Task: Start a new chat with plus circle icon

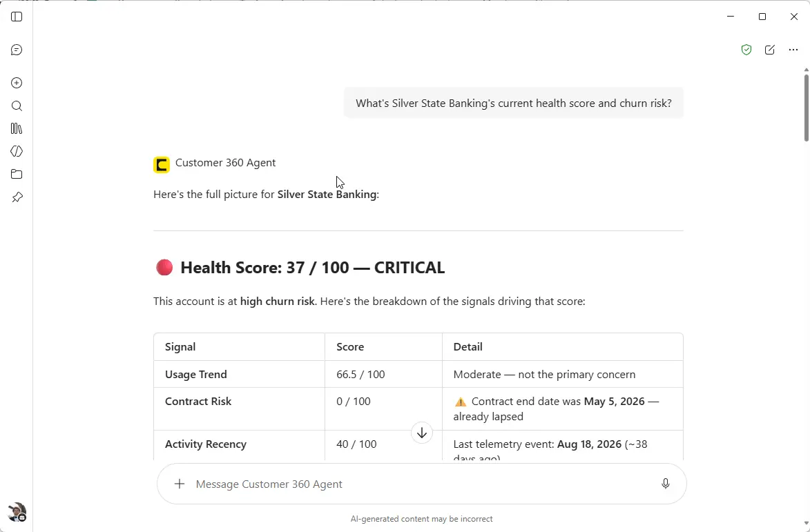Action: [17, 83]
